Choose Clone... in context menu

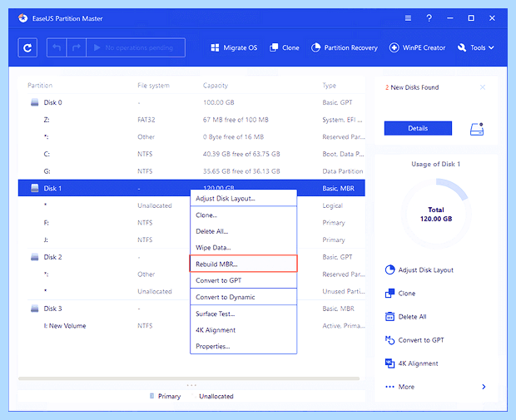click(x=244, y=215)
